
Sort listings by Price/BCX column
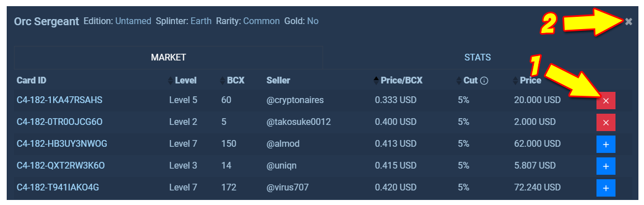click(x=397, y=81)
